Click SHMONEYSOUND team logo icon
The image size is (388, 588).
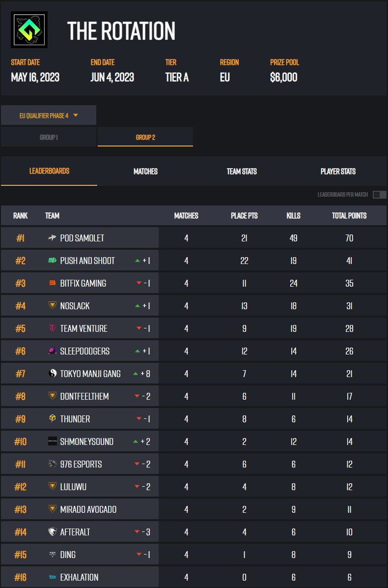(x=53, y=441)
